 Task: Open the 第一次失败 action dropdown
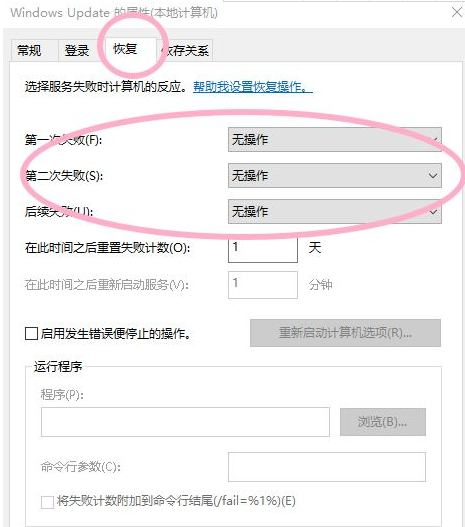[x=335, y=139]
